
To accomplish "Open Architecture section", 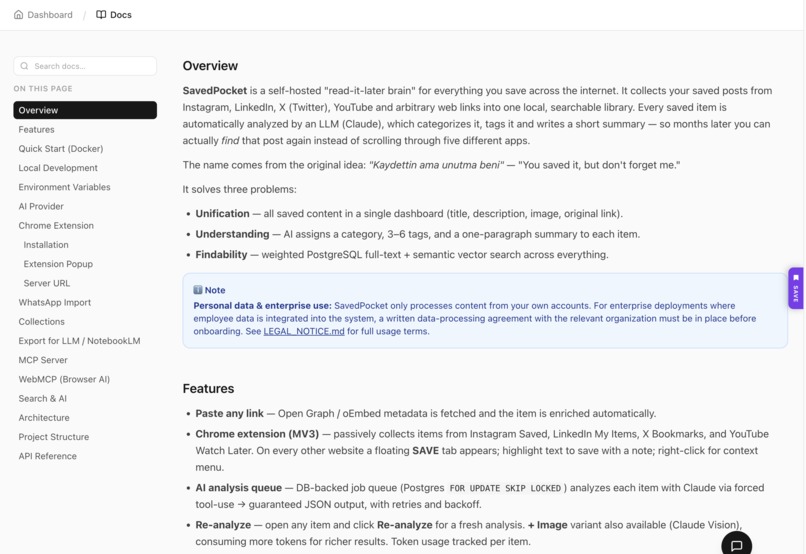I will point(44,418).
